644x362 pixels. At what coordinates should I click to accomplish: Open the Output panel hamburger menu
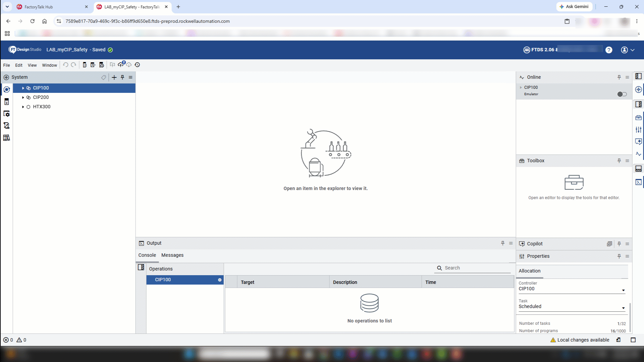point(511,243)
